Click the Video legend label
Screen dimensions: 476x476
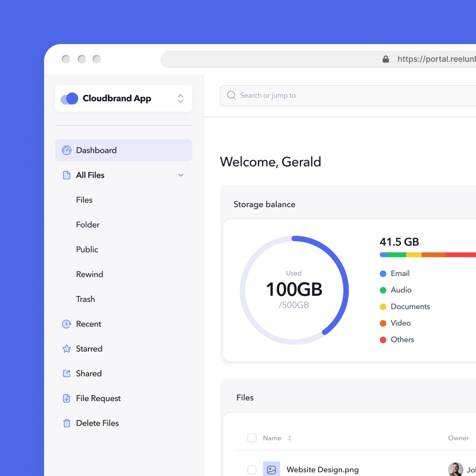click(400, 324)
